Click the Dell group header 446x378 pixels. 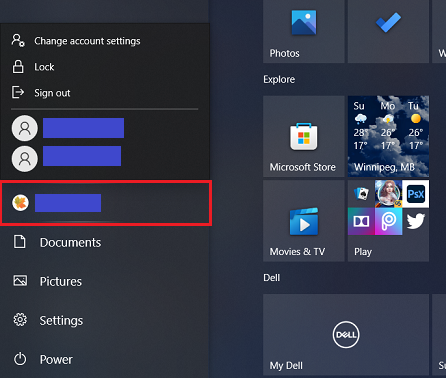point(272,278)
